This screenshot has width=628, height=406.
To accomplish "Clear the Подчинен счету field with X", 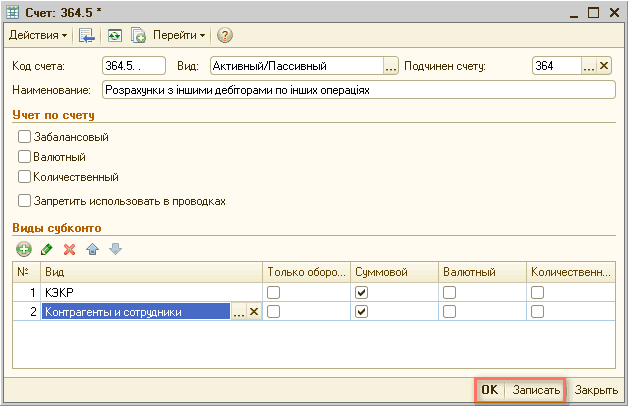I will (604, 66).
